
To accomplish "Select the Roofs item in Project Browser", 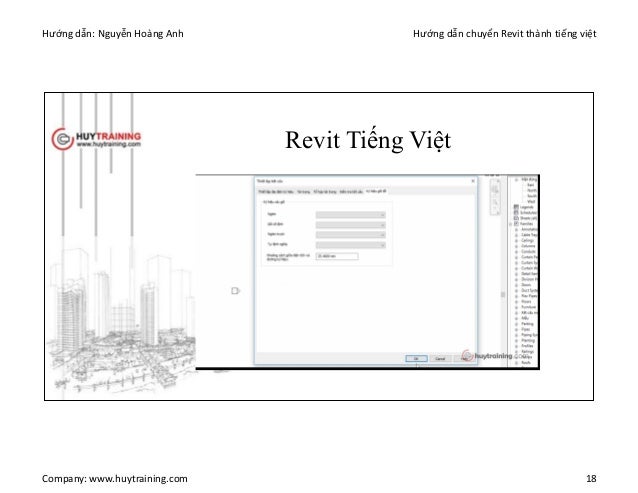I will [x=526, y=362].
